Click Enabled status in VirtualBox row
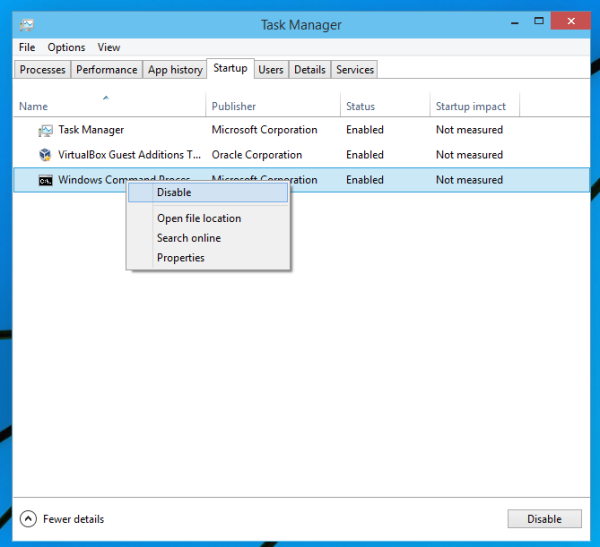 coord(365,155)
